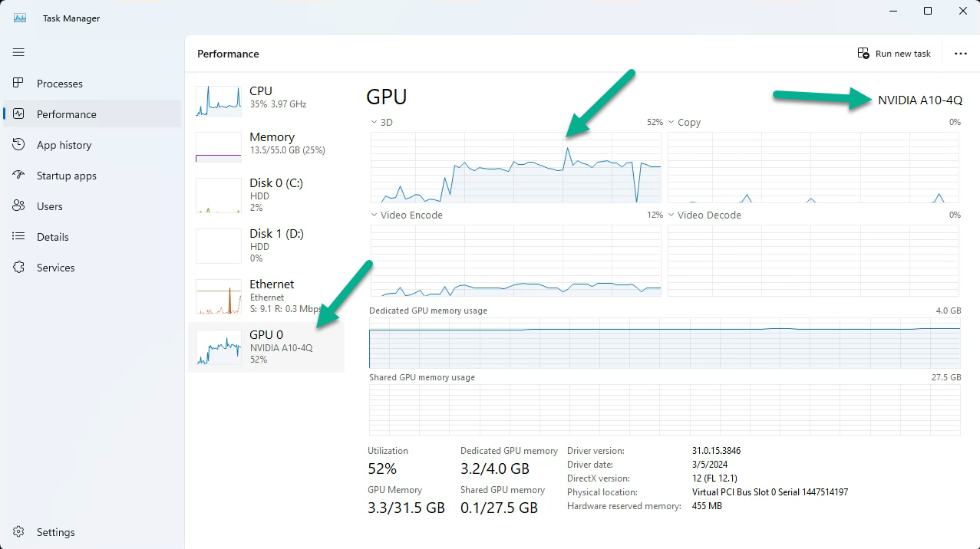This screenshot has height=549, width=980.
Task: Select the Disk 1 (D:) graph thumbnail
Action: (x=219, y=245)
